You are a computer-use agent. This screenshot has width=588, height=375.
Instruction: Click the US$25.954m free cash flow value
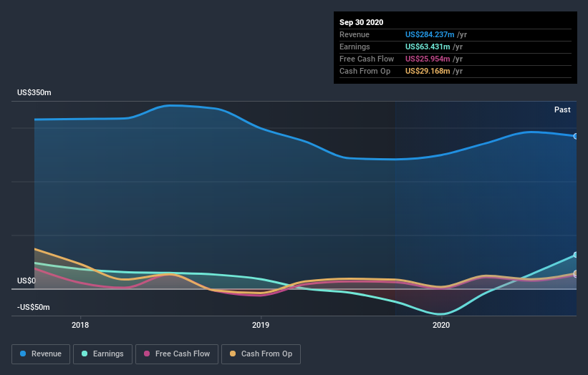pyautogui.click(x=428, y=59)
